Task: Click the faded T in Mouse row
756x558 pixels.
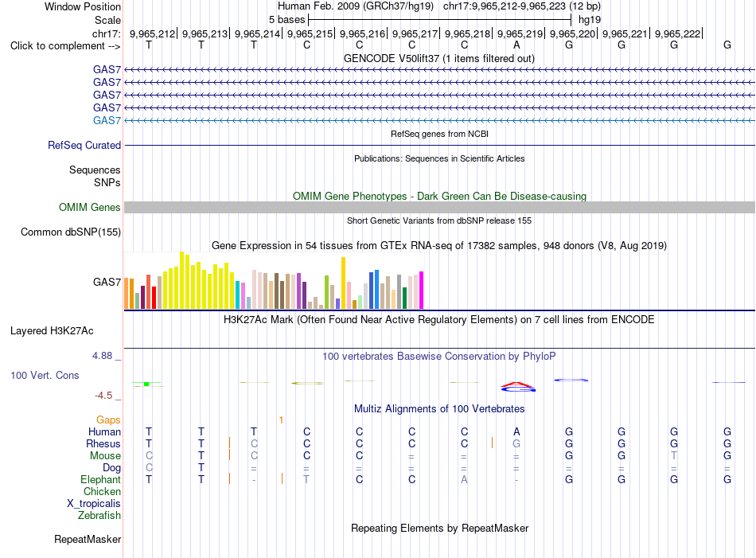Action: (674, 456)
